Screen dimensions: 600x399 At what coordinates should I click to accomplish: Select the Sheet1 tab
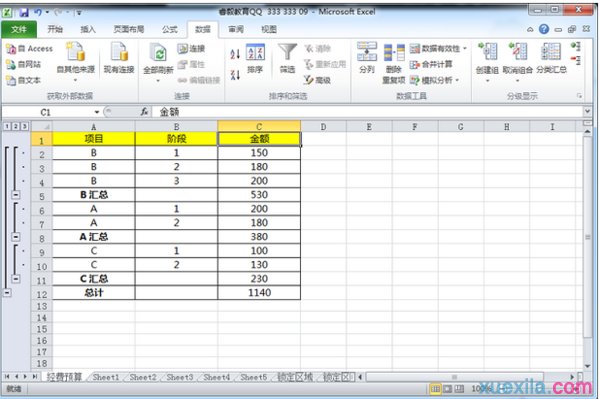point(106,377)
